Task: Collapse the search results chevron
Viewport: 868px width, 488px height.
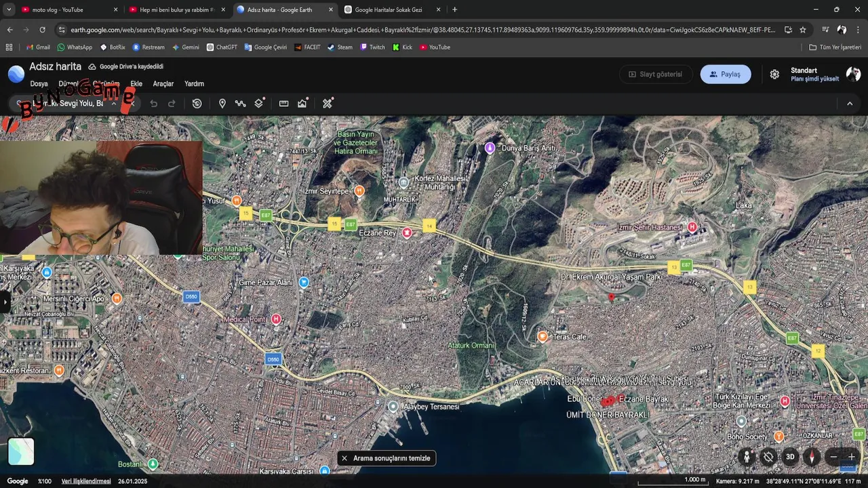Action: pos(113,104)
